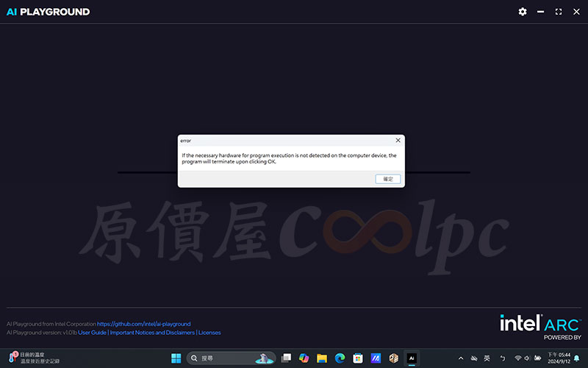Open the volume speaker tray icon
The height and width of the screenshot is (368, 588).
(x=527, y=358)
